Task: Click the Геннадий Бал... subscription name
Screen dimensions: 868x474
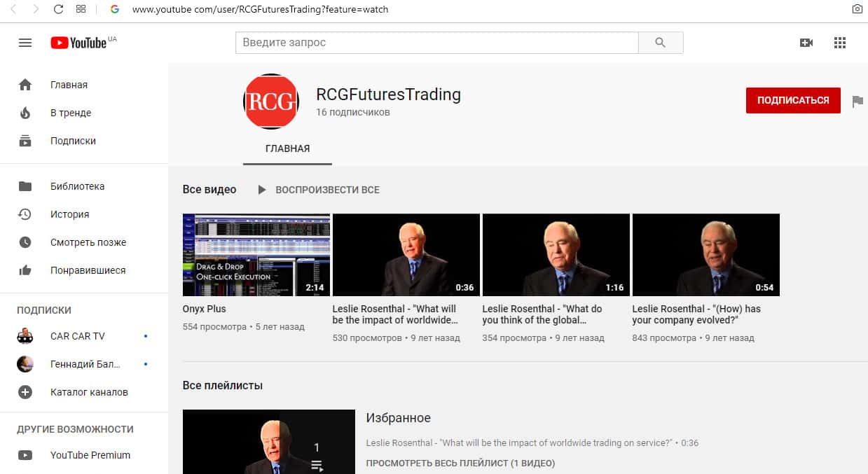Action: [85, 364]
